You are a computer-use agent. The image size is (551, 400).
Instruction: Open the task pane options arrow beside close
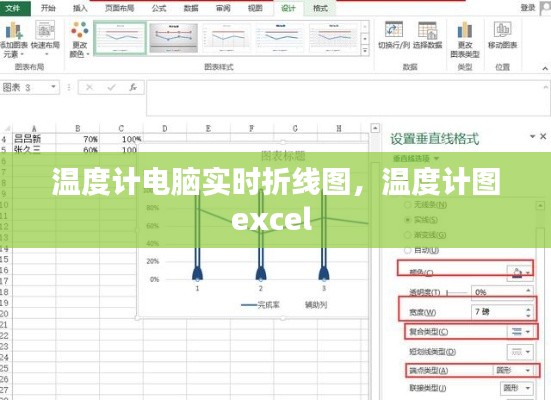[x=532, y=136]
